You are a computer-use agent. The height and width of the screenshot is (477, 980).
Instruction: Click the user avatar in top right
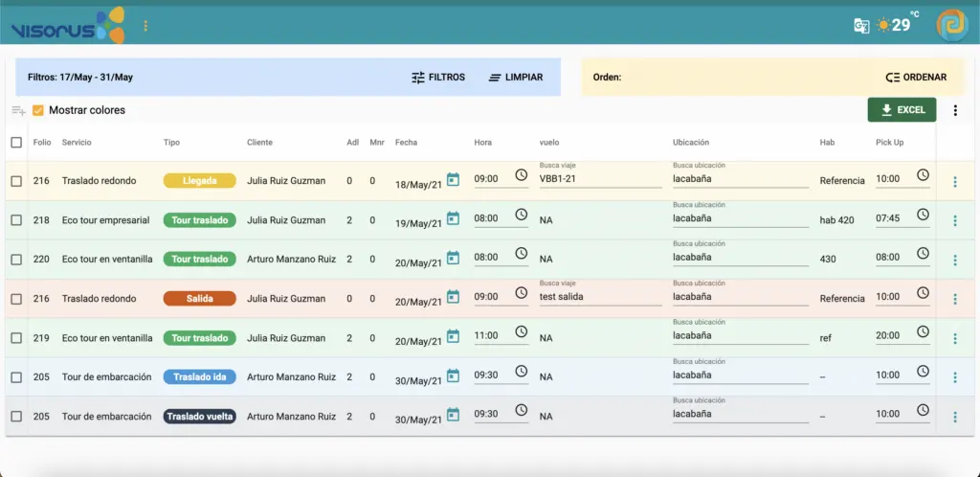point(951,25)
